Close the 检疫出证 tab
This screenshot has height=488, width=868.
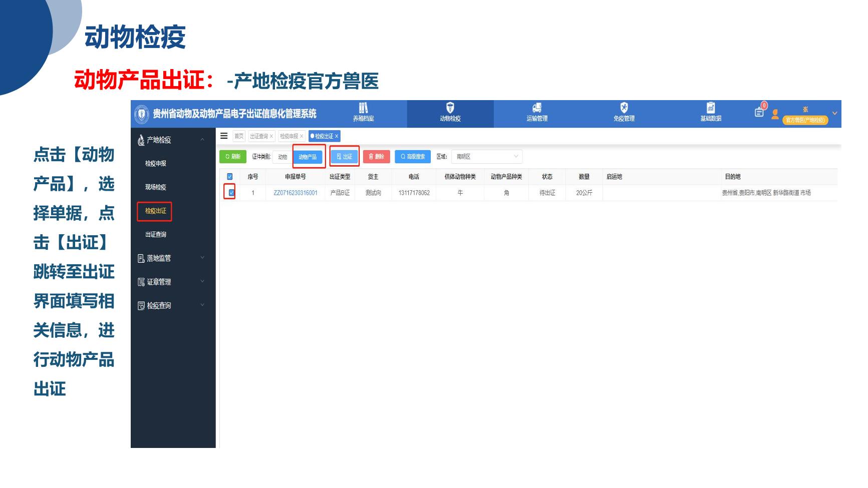coord(337,136)
